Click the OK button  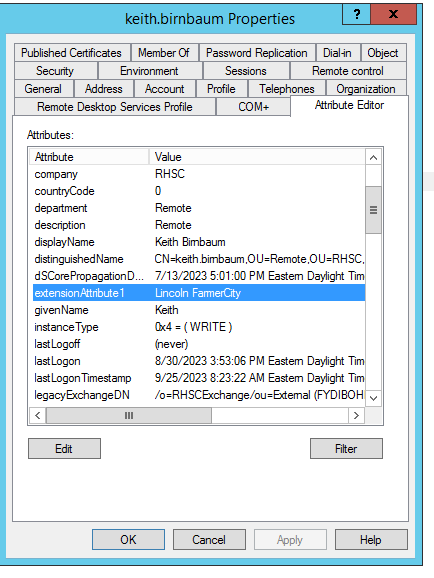tap(128, 540)
